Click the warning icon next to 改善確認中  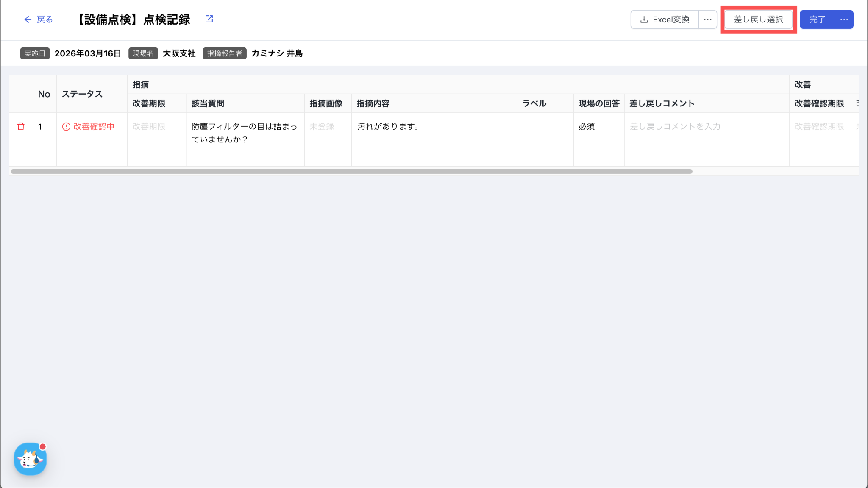[66, 127]
